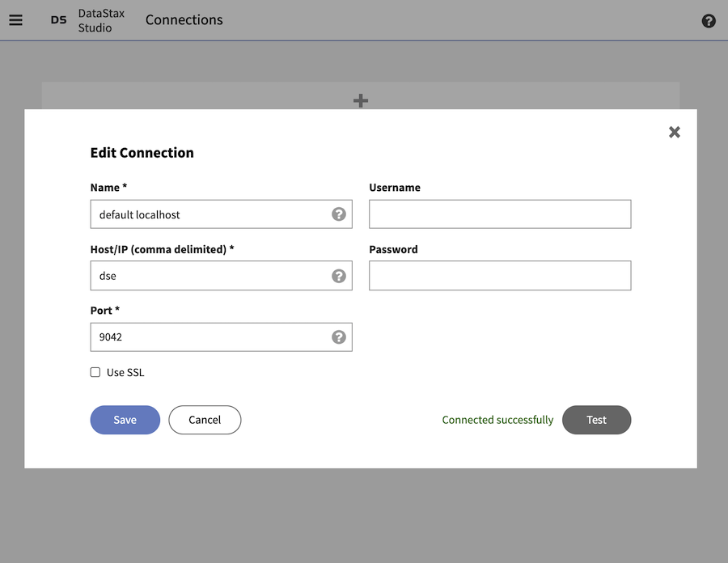Click the 'DataStax Studio' title text

pyautogui.click(x=101, y=20)
